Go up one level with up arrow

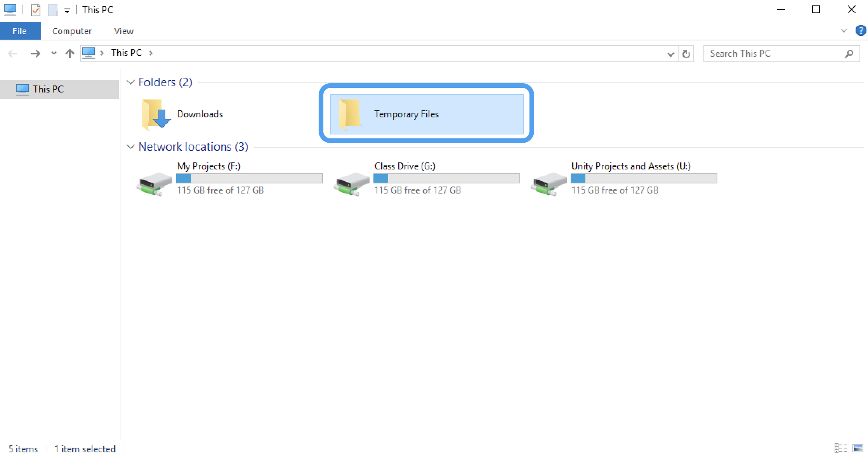(70, 54)
